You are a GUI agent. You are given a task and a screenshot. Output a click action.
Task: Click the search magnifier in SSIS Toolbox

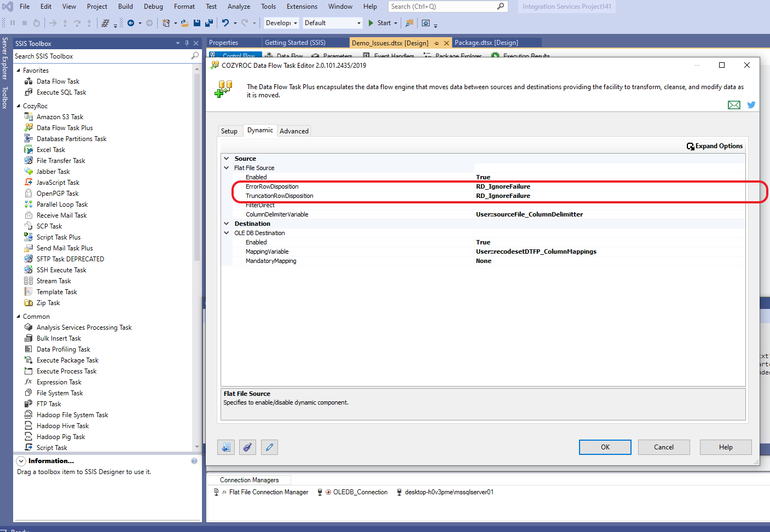[195, 56]
